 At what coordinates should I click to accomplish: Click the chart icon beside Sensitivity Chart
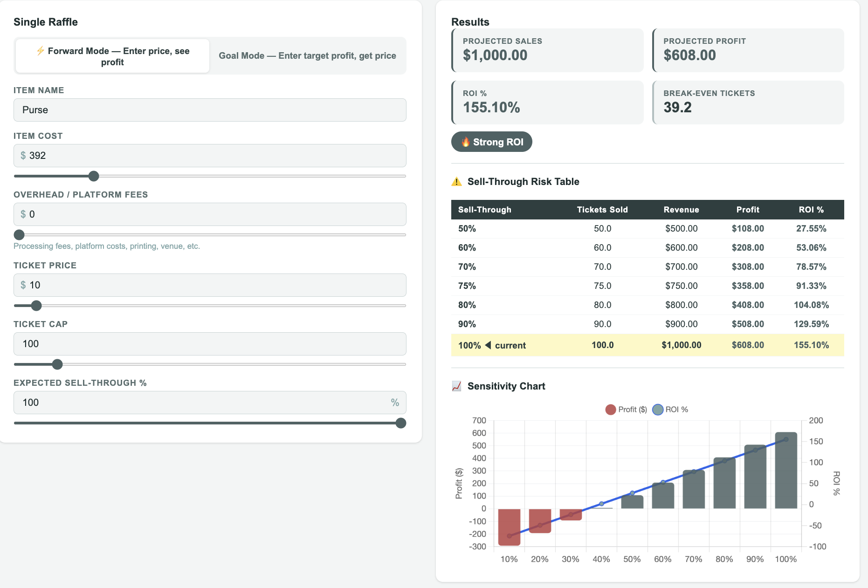457,386
